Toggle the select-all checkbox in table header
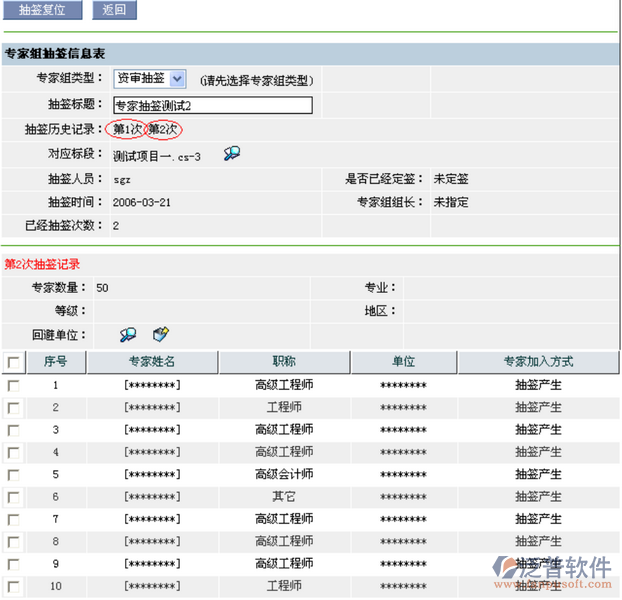Image resolution: width=622 pixels, height=600 pixels. tap(13, 362)
